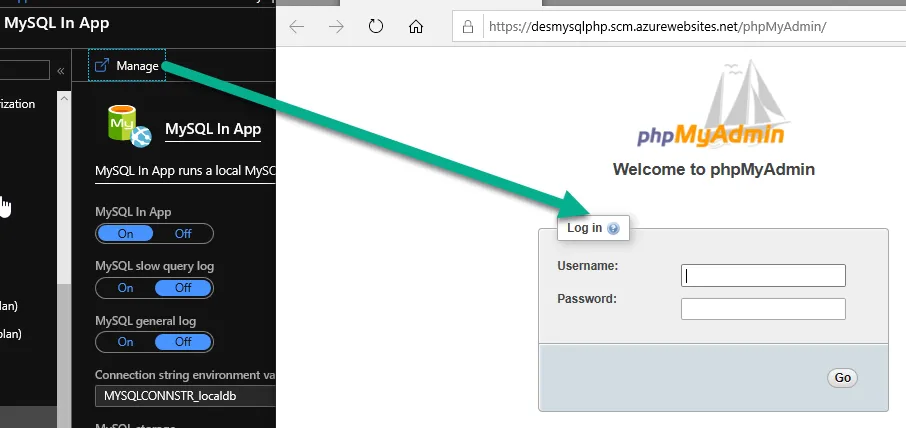The height and width of the screenshot is (428, 906).
Task: Focus the browser address bar URL
Action: (658, 27)
